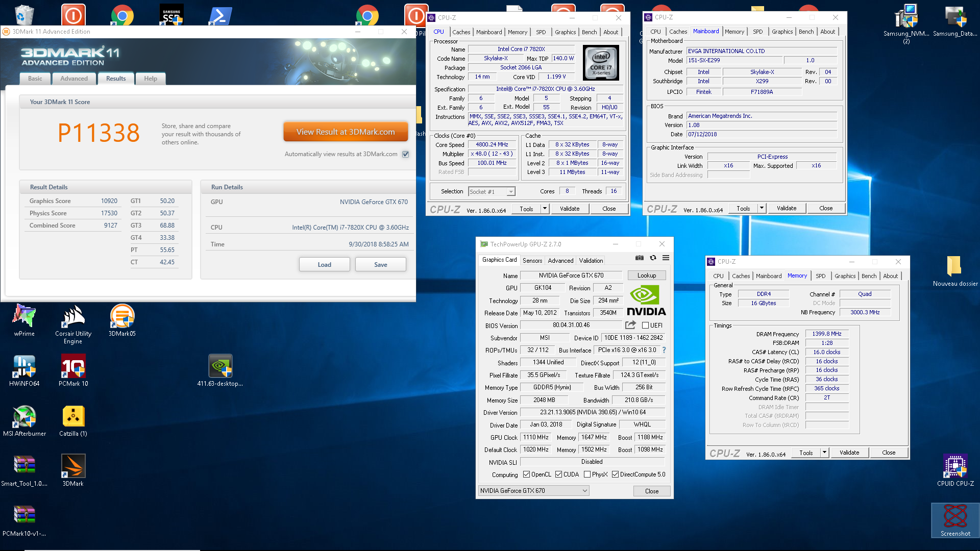
Task: Switch to the Advanced tab in 3DMark 11
Action: 74,79
